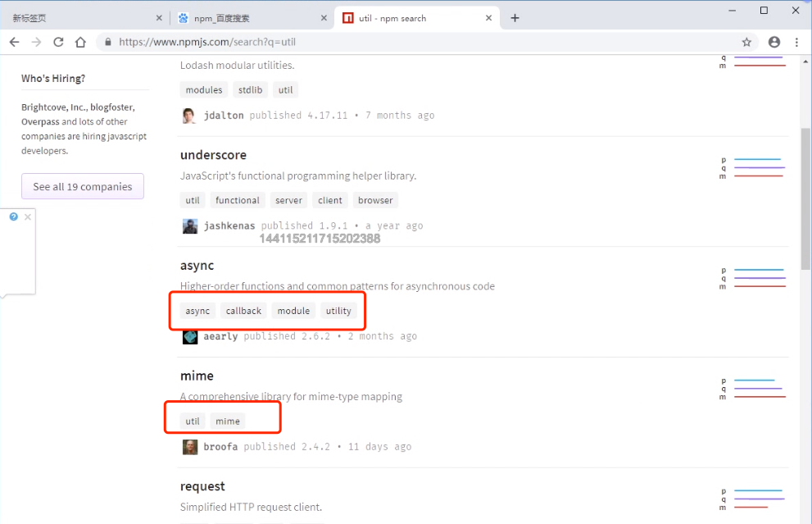Select the util - npm search tab
This screenshot has height=524, width=812.
[416, 18]
